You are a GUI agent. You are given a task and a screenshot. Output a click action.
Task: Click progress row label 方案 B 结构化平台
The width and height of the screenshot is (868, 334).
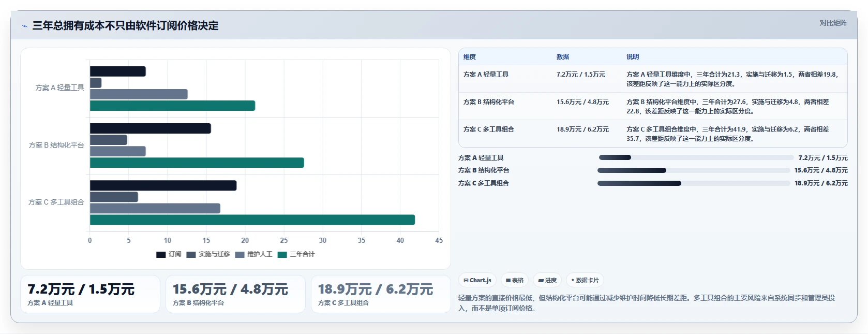click(x=484, y=170)
